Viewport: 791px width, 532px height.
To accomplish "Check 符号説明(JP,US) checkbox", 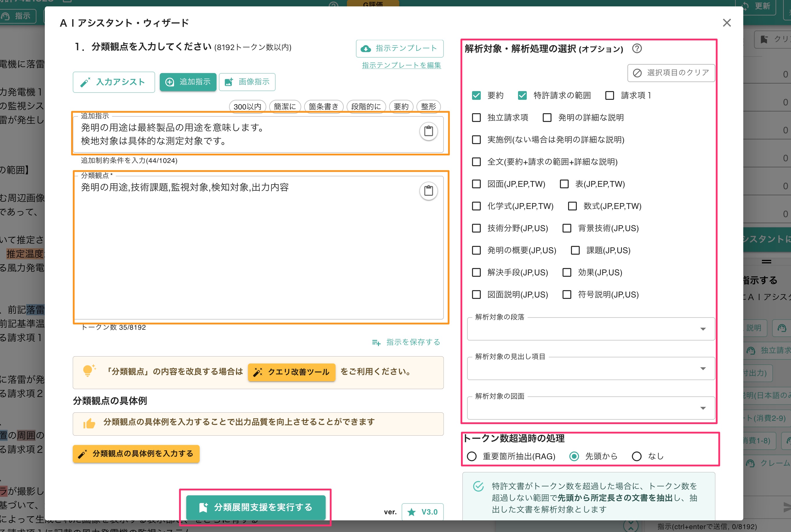I will tap(567, 294).
